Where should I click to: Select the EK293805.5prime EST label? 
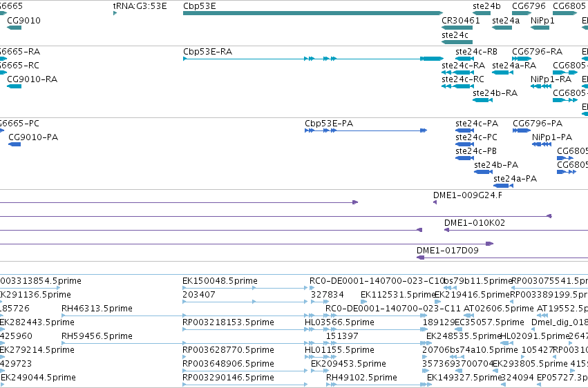pyautogui.click(x=530, y=364)
